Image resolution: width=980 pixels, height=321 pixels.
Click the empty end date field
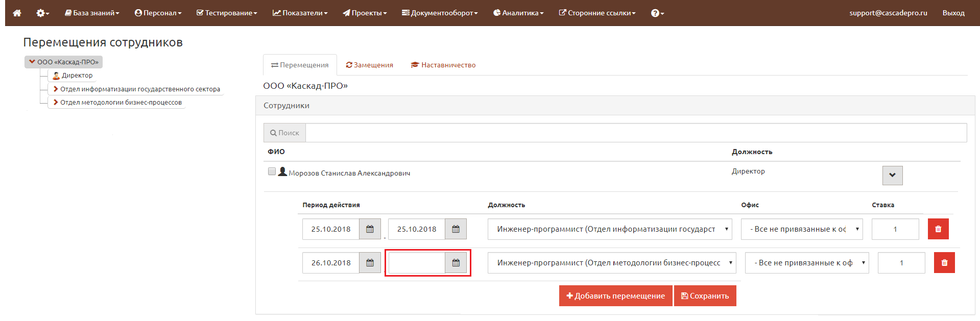(417, 263)
